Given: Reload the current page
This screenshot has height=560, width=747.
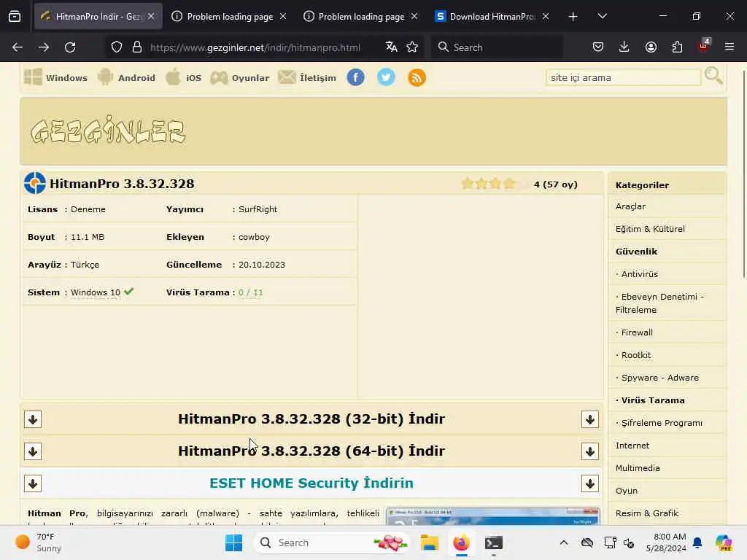Looking at the screenshot, I should click(70, 47).
